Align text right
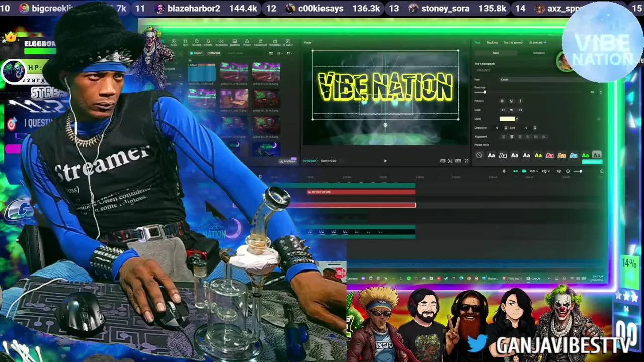 pyautogui.click(x=520, y=137)
